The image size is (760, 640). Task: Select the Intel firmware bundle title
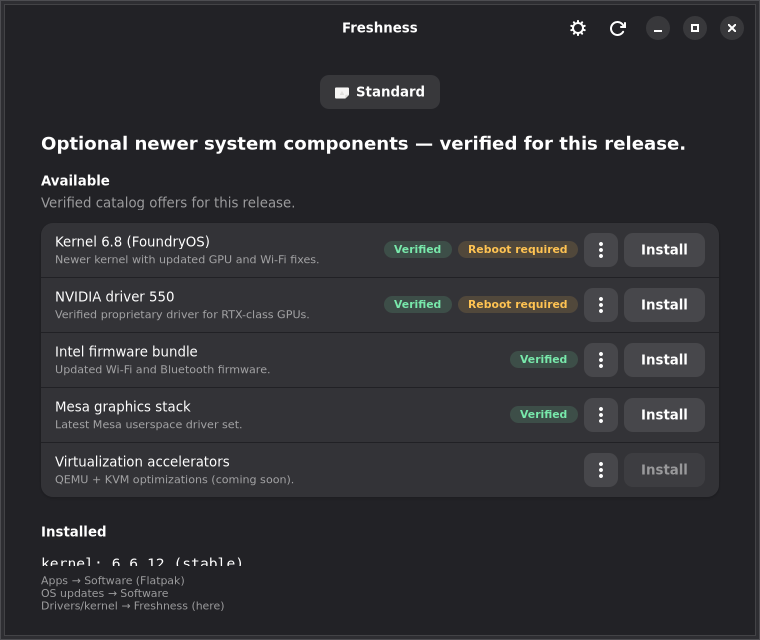pyautogui.click(x=126, y=352)
